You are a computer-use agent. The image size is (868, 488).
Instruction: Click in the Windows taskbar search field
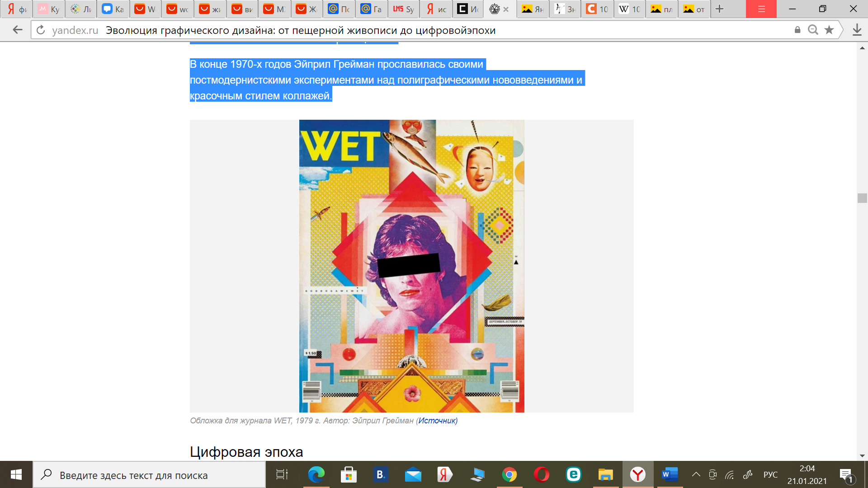(x=149, y=475)
